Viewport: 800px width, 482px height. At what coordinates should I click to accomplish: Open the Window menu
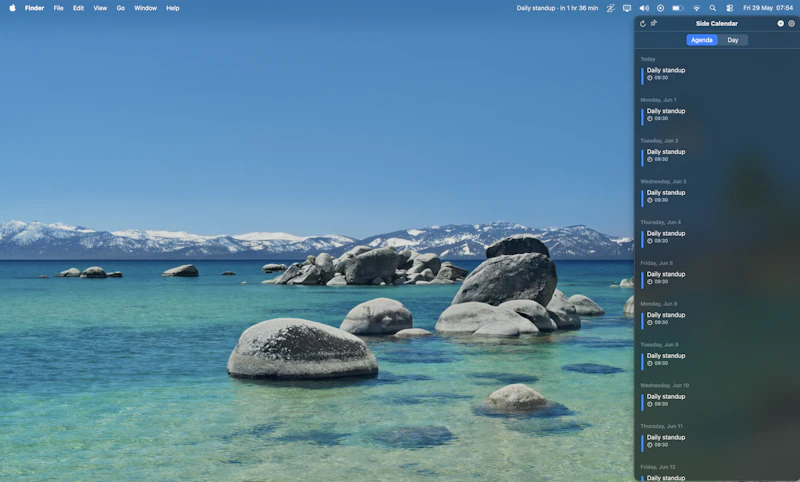click(x=145, y=8)
